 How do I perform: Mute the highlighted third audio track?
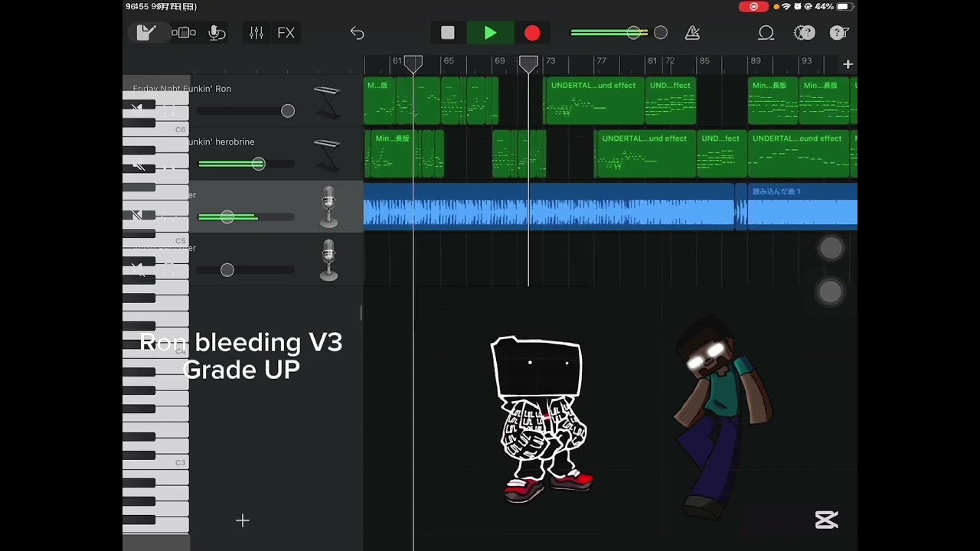tap(138, 216)
